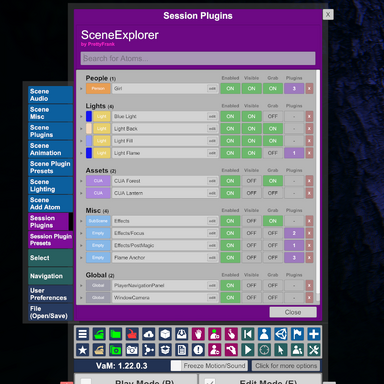The height and width of the screenshot is (384, 384).
Task: Expand the Girl person row arrow
Action: (81, 89)
